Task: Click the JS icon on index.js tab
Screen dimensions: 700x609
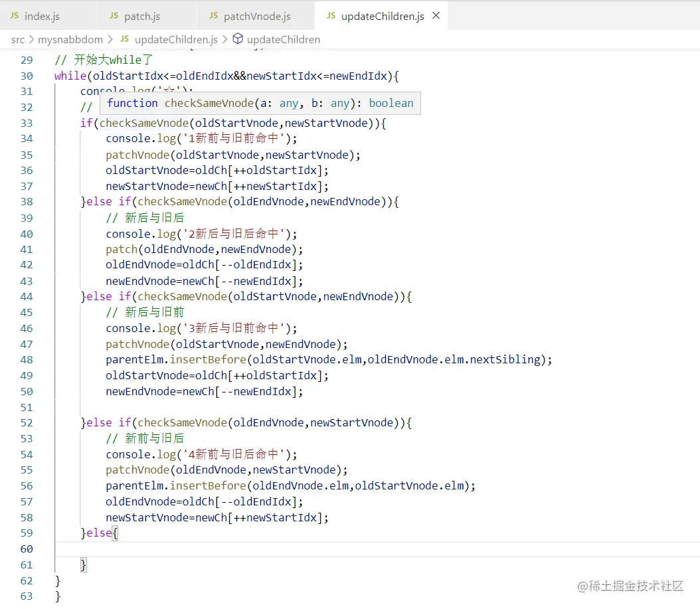Action: [x=15, y=16]
